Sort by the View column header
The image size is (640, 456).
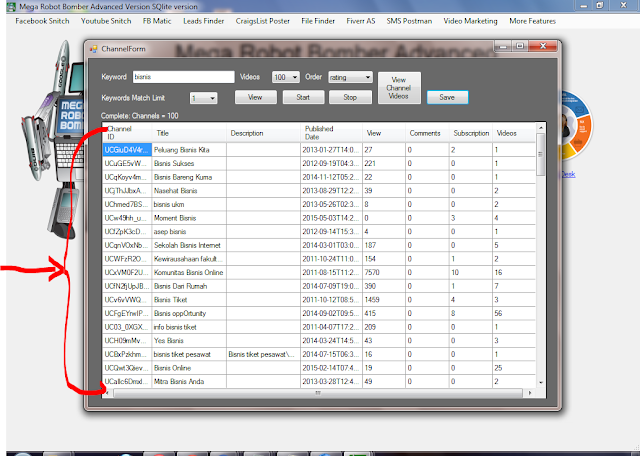[x=384, y=133]
